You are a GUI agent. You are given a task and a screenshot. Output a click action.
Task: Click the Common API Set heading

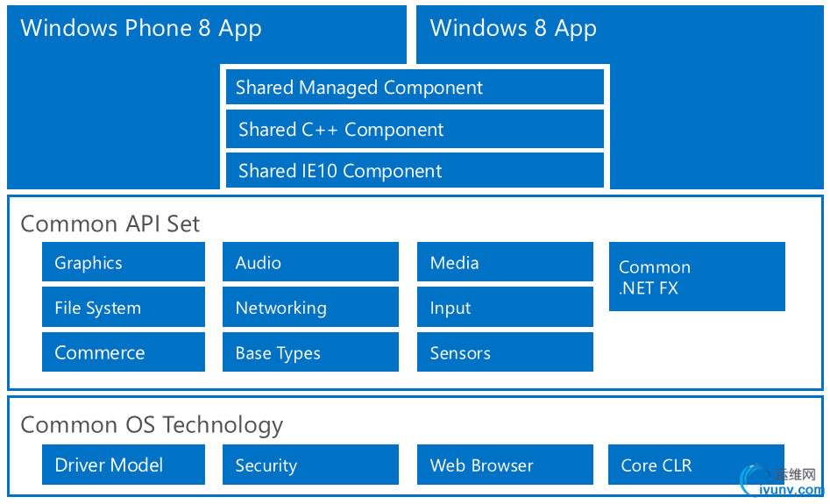click(x=110, y=224)
